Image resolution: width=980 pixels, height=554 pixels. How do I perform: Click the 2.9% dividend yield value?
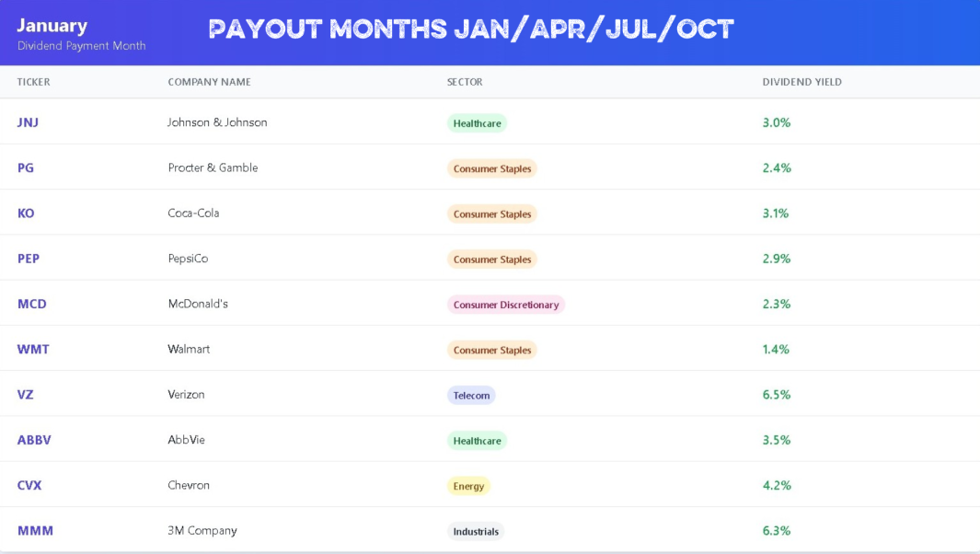click(777, 259)
